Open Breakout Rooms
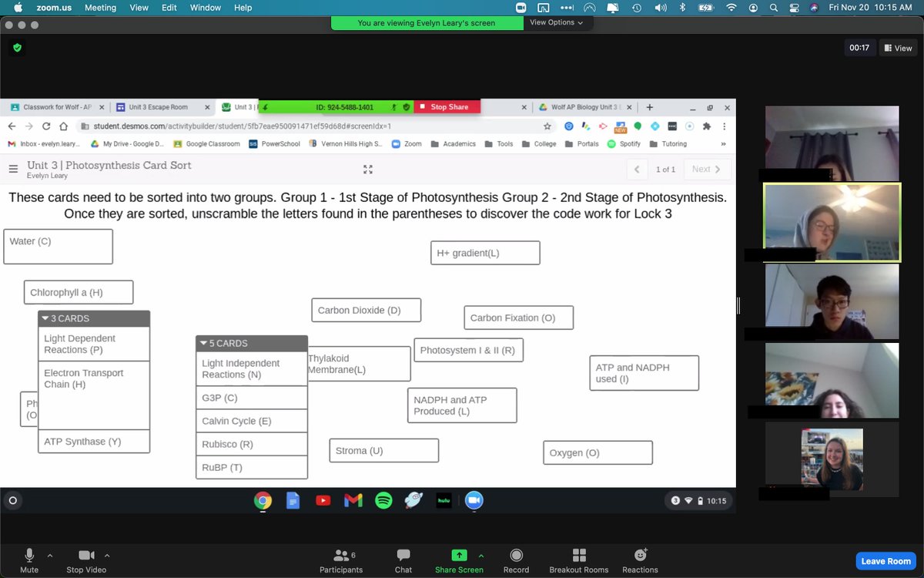The width and height of the screenshot is (924, 578). 579,561
